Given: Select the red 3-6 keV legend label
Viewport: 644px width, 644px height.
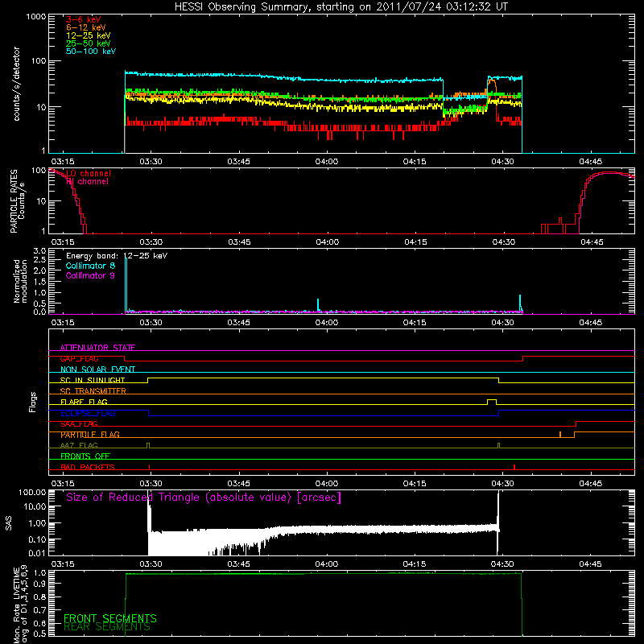Looking at the screenshot, I should point(84,19).
